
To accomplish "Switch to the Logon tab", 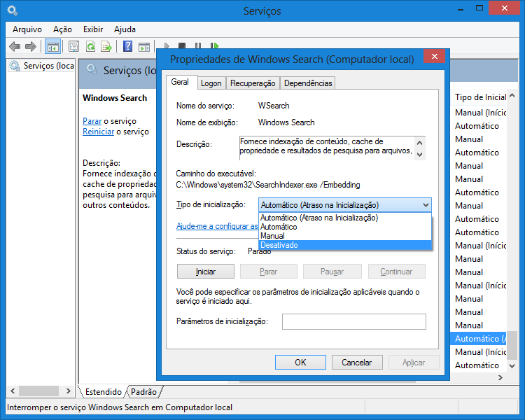I will point(211,83).
